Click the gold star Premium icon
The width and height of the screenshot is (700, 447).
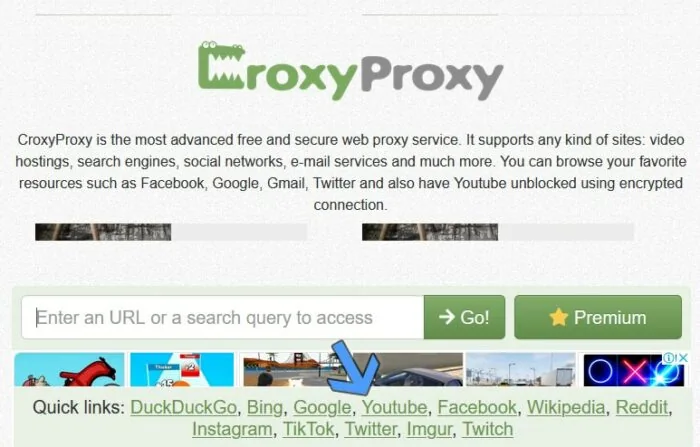tap(558, 317)
